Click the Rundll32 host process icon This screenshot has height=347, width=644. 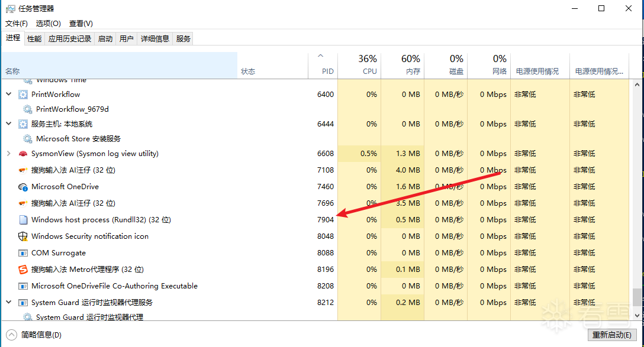(23, 220)
